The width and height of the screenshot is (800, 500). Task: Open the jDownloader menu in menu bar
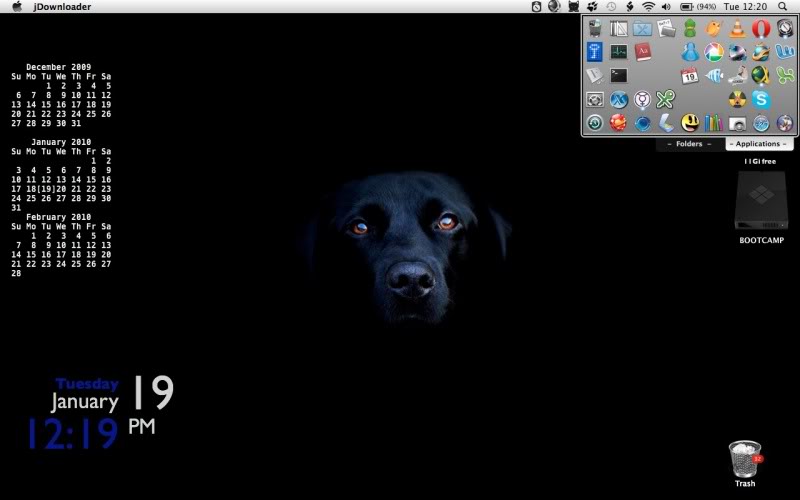(62, 7)
